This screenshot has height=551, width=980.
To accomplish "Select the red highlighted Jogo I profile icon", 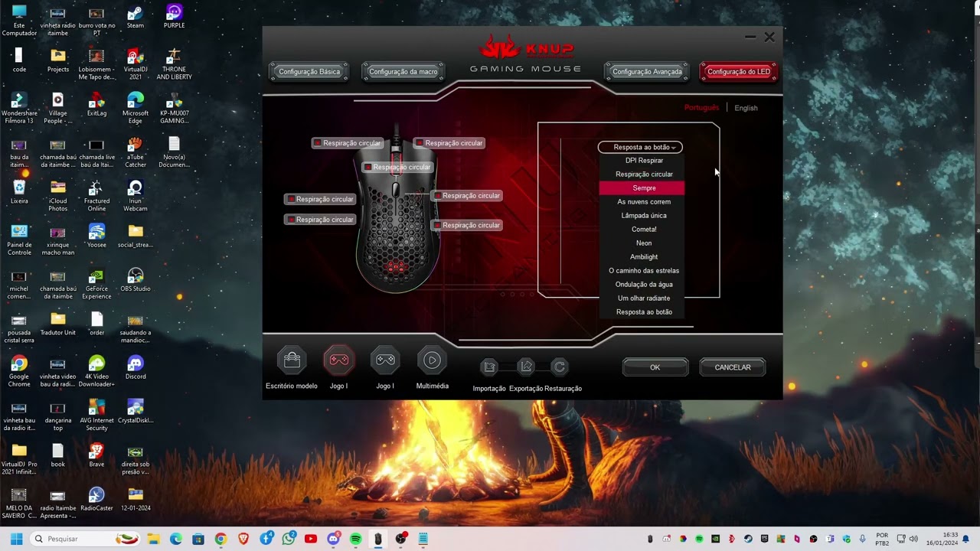I will pos(338,360).
